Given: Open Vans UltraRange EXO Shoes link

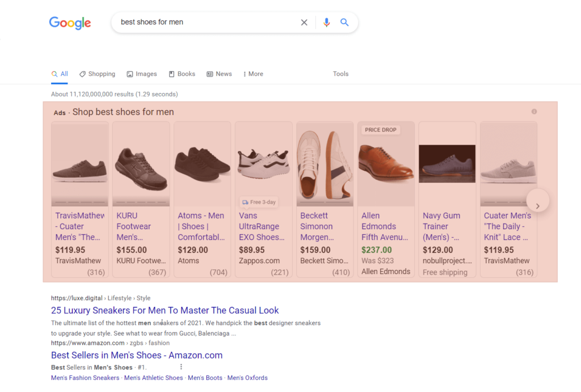Looking at the screenshot, I should click(262, 226).
